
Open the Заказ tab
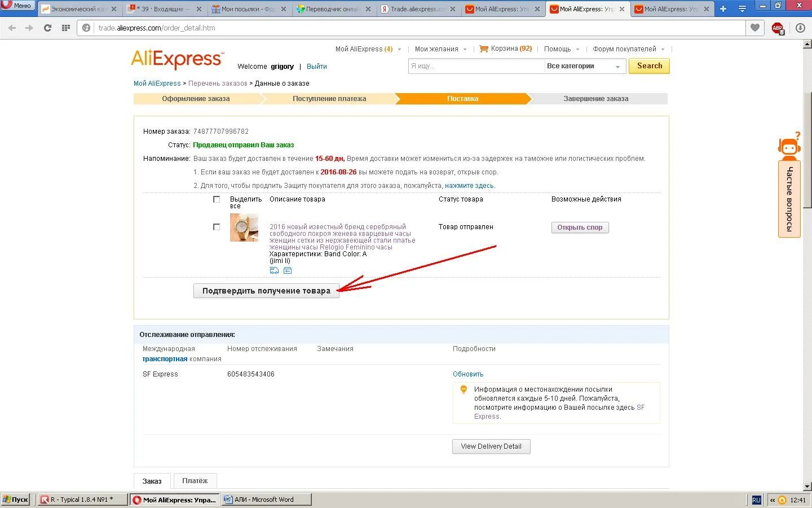click(x=152, y=481)
